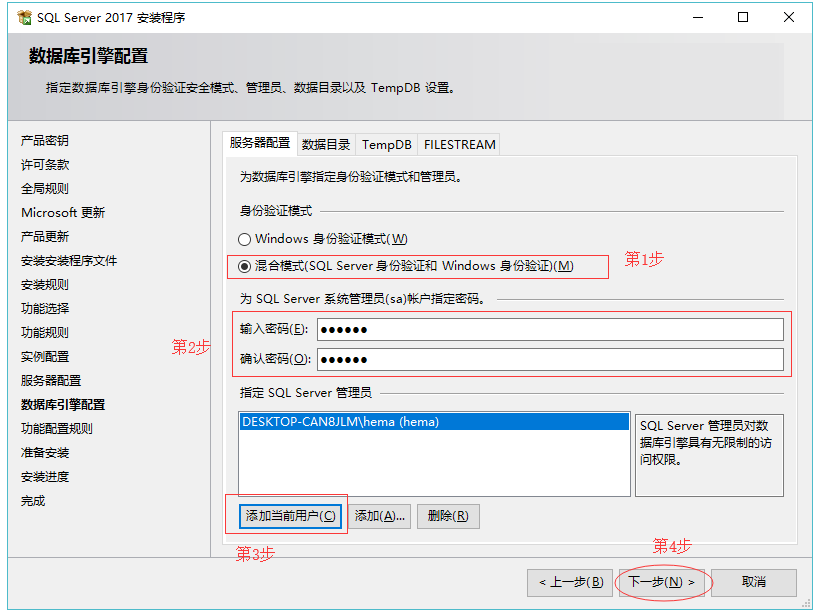This screenshot has height=615, width=820.
Task: Click 全局规则 step in sidebar
Action: 45,189
